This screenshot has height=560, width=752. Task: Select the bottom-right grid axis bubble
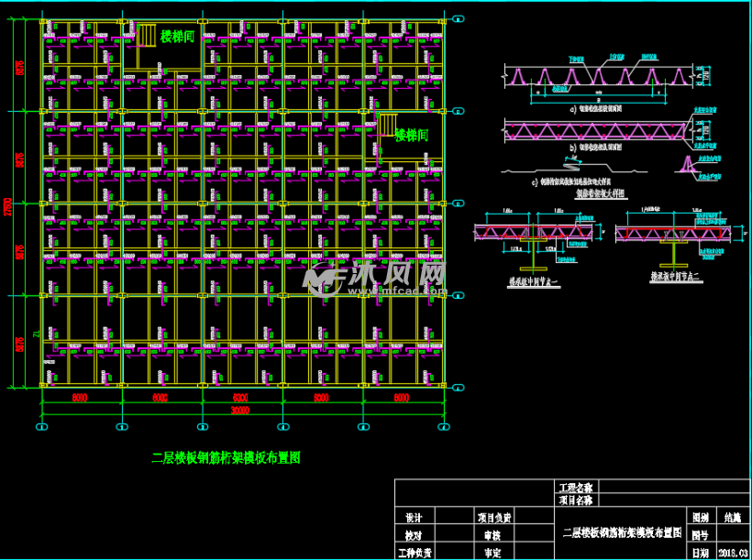coord(443,427)
